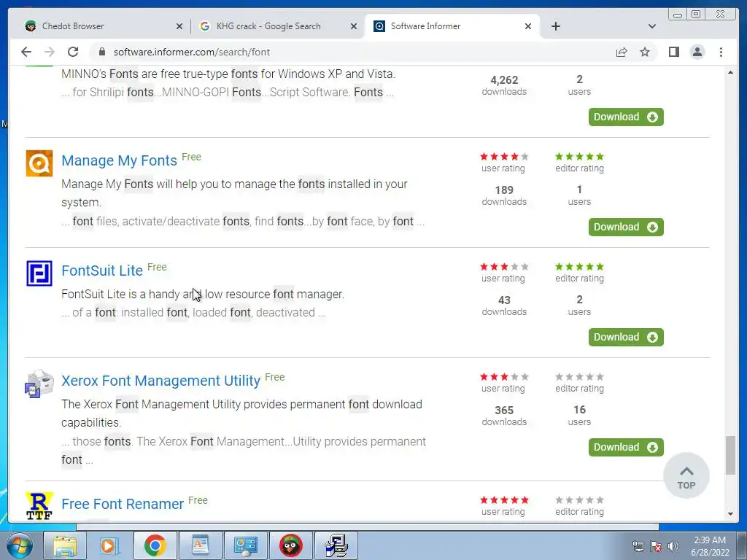Image resolution: width=747 pixels, height=560 pixels.
Task: Close the Software Informer tab
Action: [x=528, y=27]
